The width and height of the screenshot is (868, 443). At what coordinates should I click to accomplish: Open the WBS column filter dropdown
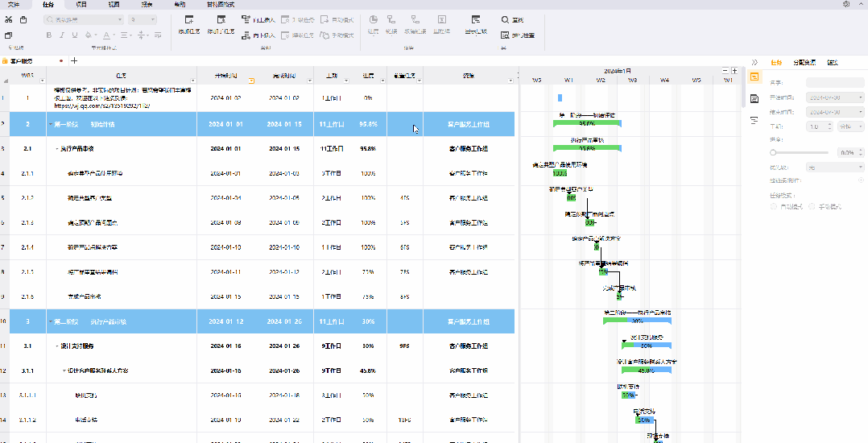point(42,81)
